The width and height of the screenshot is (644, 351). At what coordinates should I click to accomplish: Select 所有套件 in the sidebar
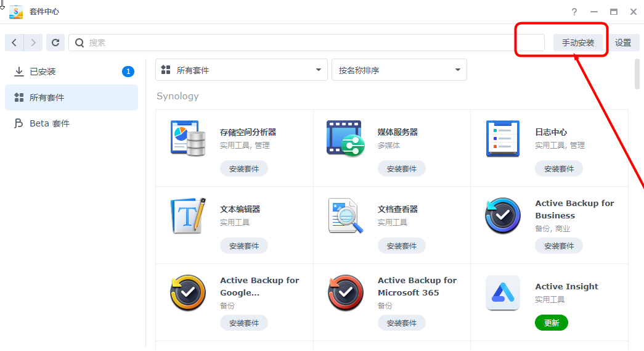(x=71, y=97)
